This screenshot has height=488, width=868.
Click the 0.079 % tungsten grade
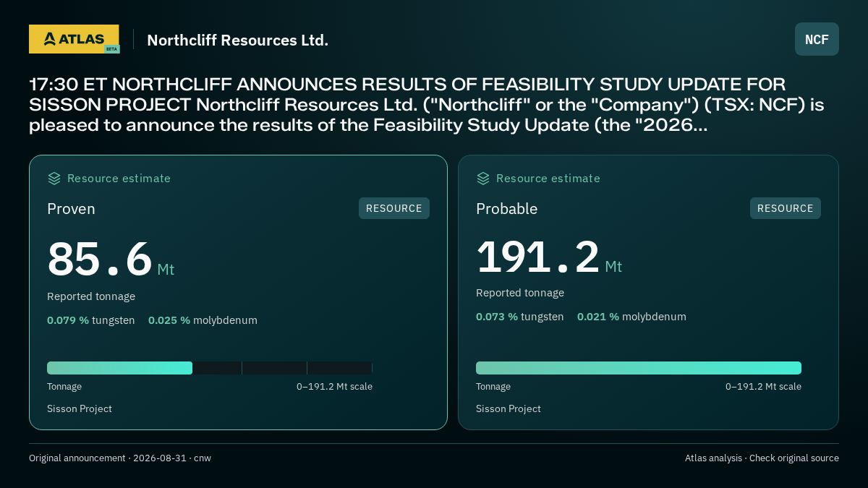pyautogui.click(x=91, y=320)
